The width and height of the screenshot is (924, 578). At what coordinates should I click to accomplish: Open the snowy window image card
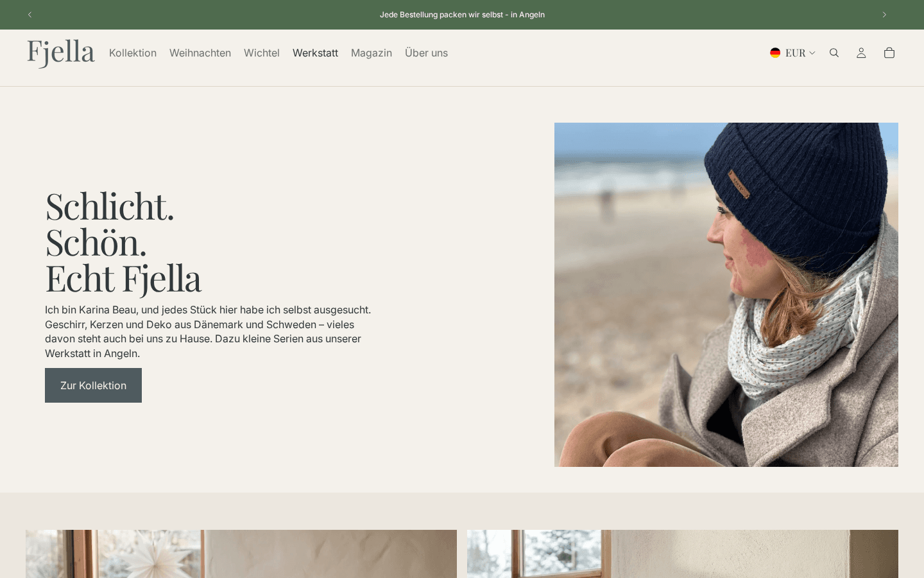coord(683,554)
